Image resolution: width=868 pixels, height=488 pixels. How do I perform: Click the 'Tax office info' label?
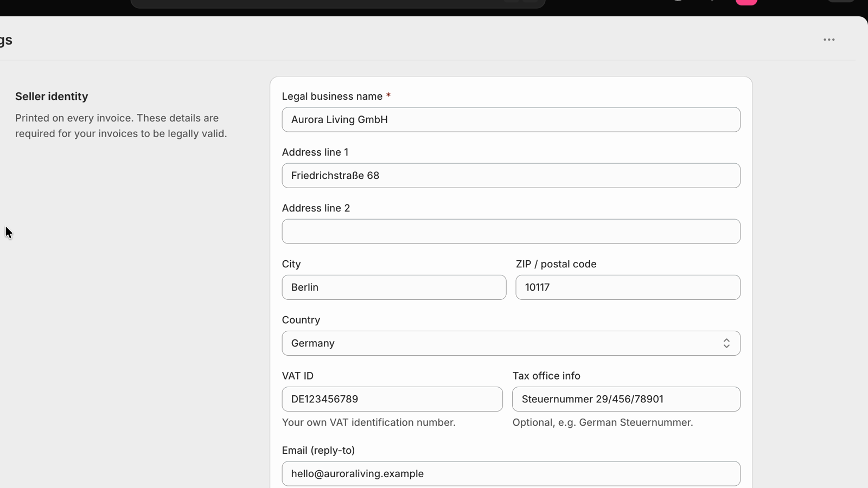(546, 376)
